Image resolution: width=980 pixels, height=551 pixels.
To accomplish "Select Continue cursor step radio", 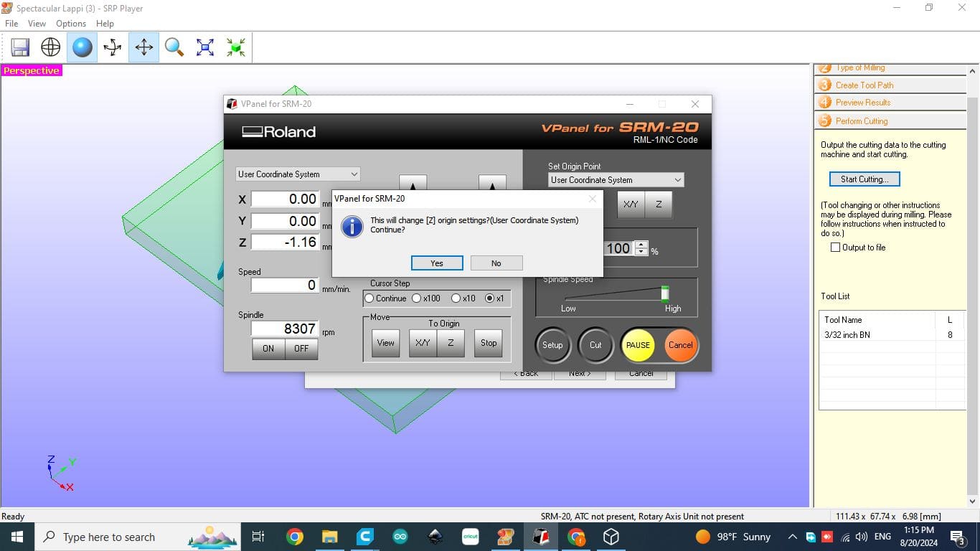I will tap(369, 298).
